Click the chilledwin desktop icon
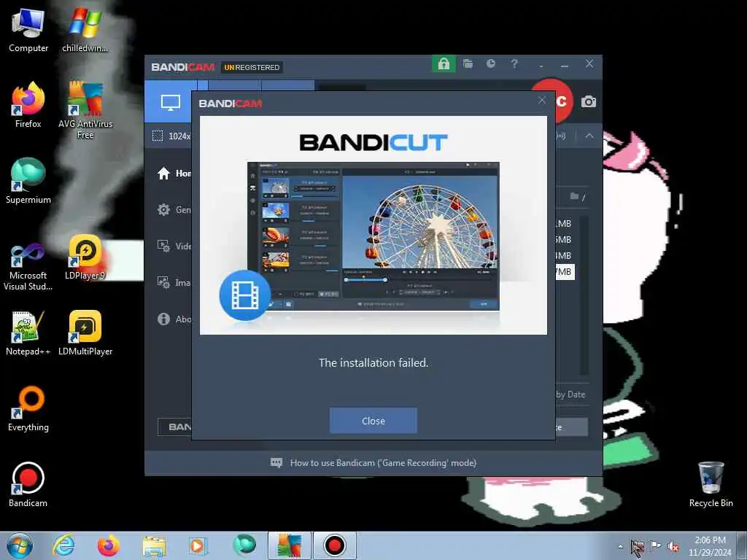 pos(85,31)
